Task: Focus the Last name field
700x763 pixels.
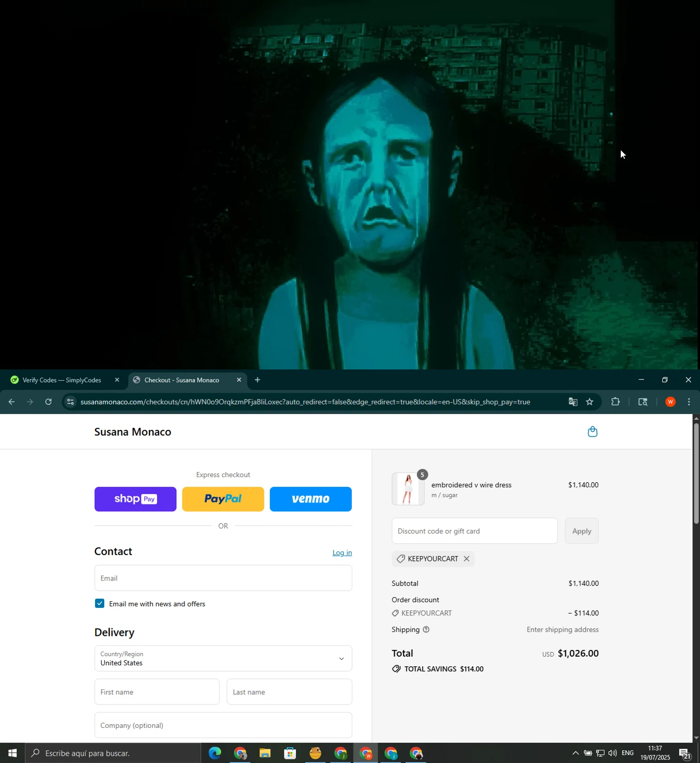Action: tap(289, 692)
